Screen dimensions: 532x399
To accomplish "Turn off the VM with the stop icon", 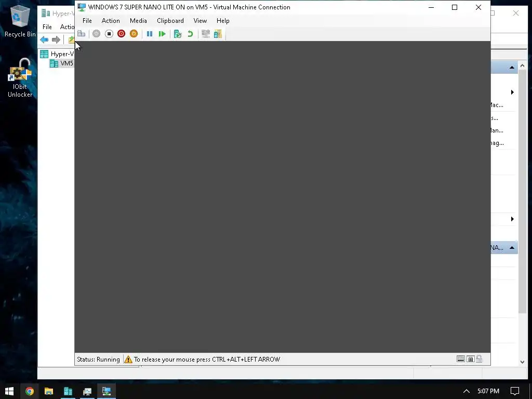I will (x=109, y=34).
